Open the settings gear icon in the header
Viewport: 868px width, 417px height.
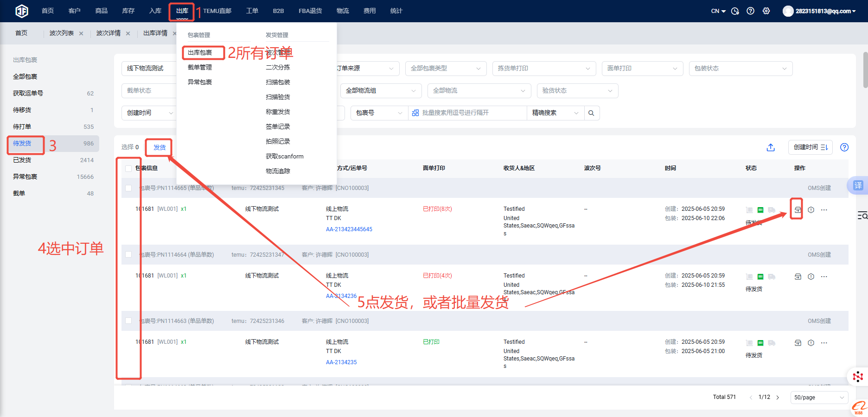coord(766,11)
